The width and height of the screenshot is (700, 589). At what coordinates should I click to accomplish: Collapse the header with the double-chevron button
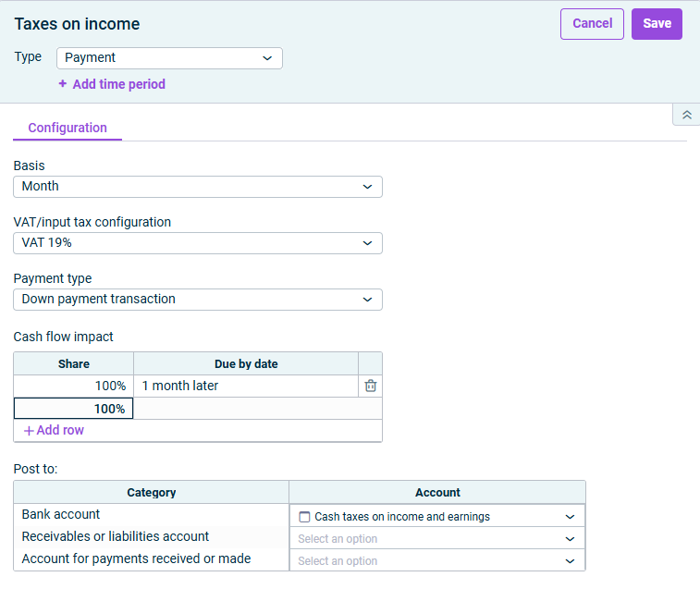[x=687, y=115]
